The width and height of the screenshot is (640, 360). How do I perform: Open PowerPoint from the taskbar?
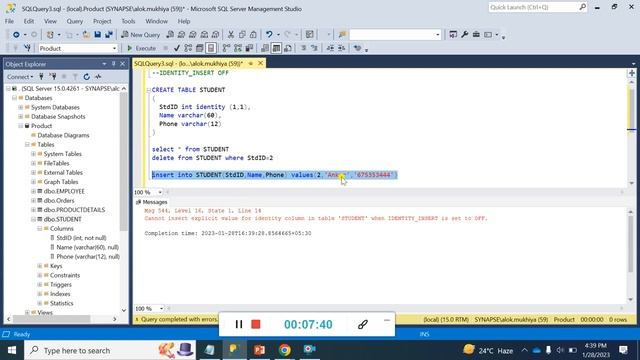click(x=259, y=350)
